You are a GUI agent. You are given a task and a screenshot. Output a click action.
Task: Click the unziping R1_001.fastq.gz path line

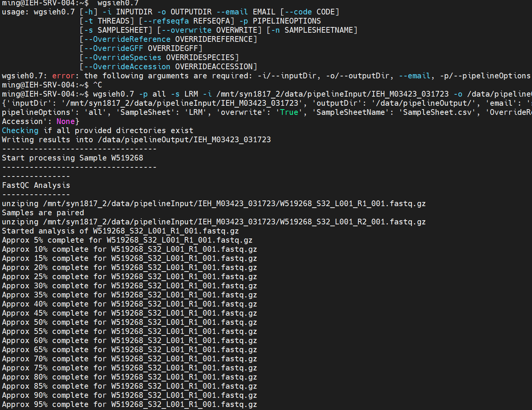point(214,203)
